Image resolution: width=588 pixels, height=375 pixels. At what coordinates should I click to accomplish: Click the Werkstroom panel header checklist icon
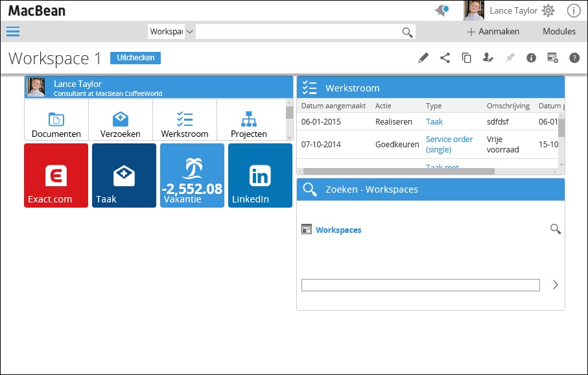(310, 88)
